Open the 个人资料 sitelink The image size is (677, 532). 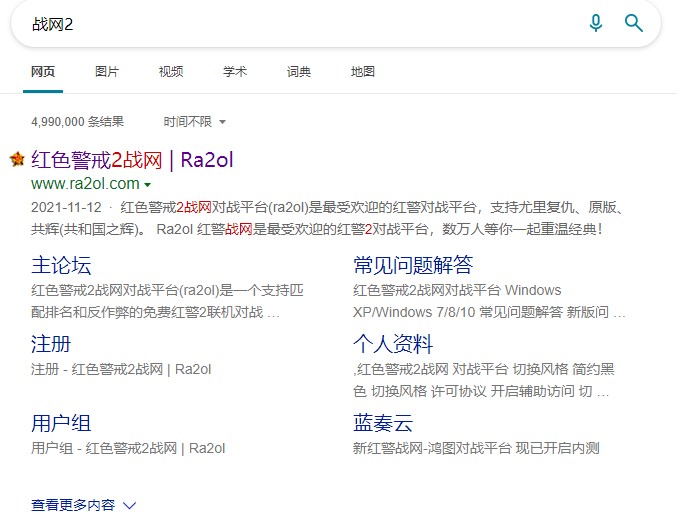[393, 344]
